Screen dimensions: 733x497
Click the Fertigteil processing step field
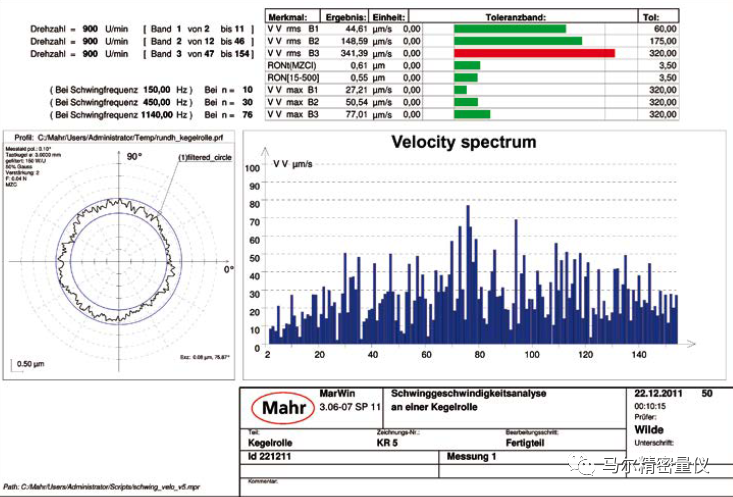pos(528,440)
